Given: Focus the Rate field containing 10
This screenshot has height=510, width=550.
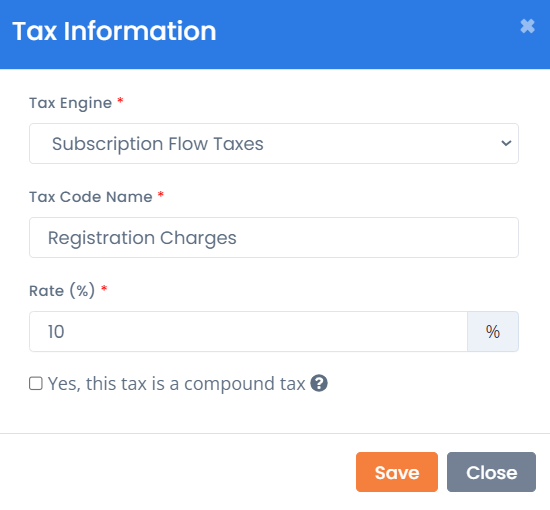Looking at the screenshot, I should [248, 331].
